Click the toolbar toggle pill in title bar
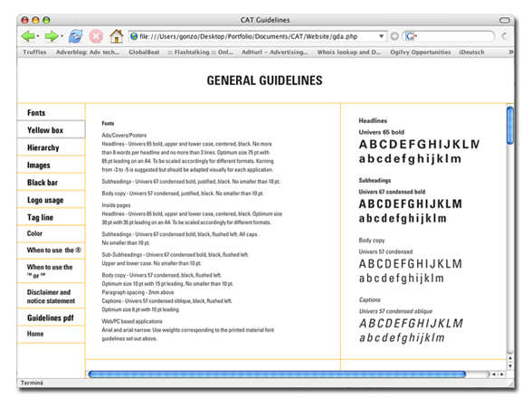The image size is (532, 407). pos(505,20)
